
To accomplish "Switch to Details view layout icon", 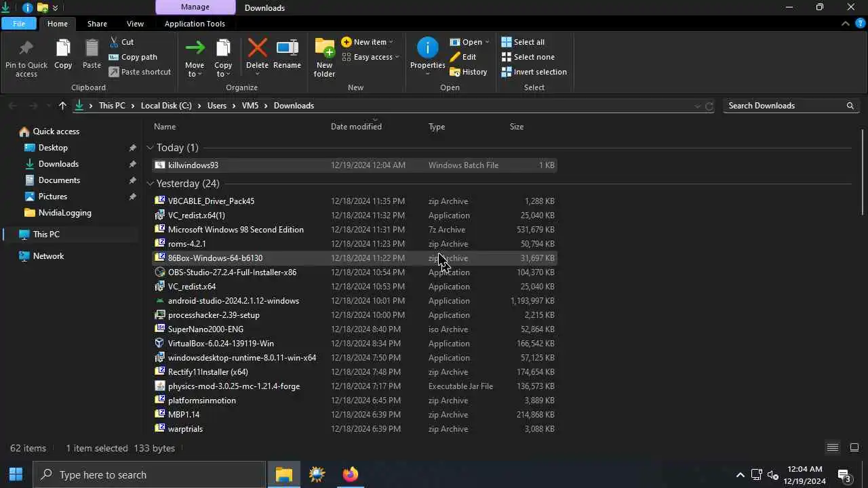I will 833,448.
